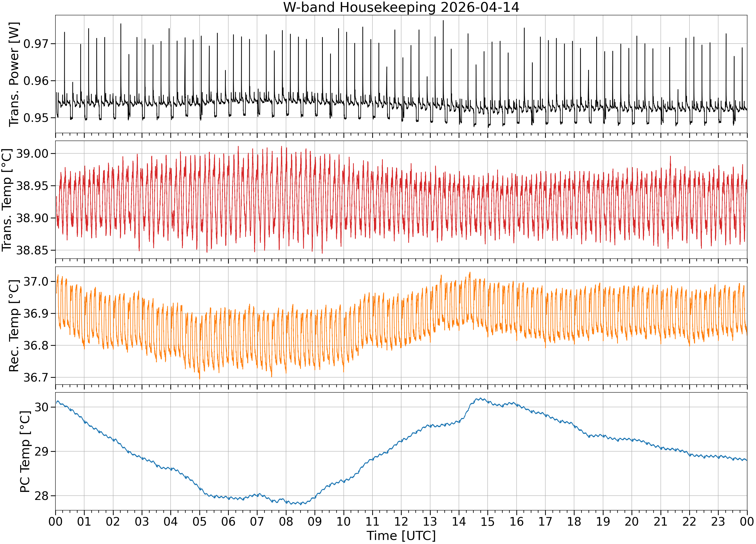The width and height of the screenshot is (756, 544).
Task: Click the Trans. Temp [°C] axis label
Action: 7,200
